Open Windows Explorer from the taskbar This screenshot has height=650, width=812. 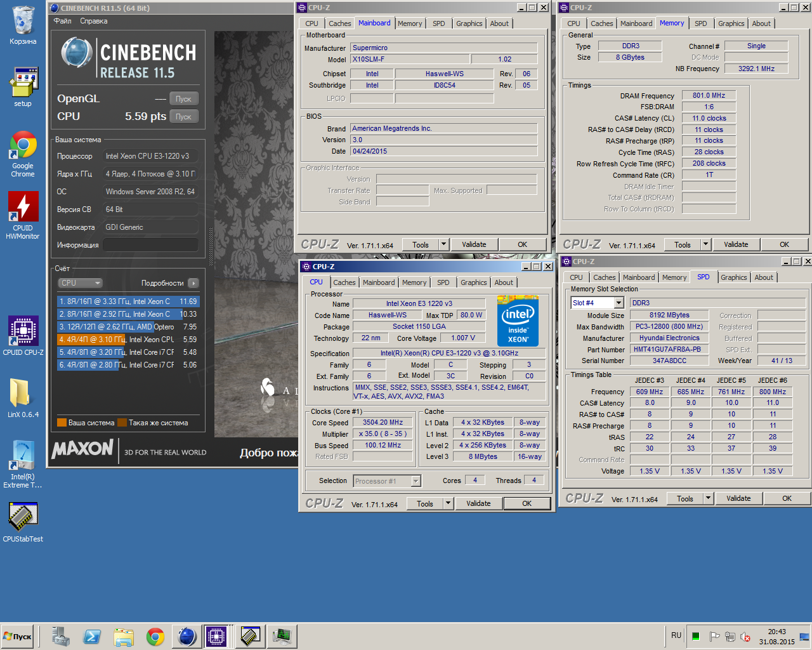(x=124, y=637)
